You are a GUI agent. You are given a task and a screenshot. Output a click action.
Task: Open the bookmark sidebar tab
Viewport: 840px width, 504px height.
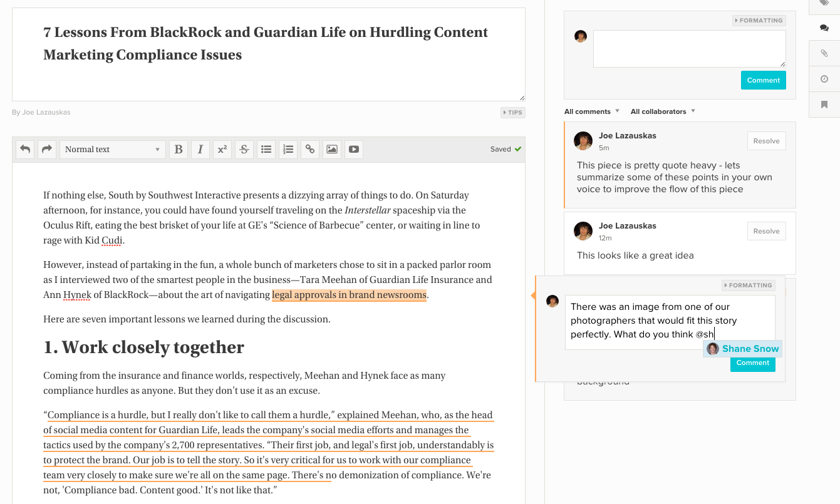[824, 105]
